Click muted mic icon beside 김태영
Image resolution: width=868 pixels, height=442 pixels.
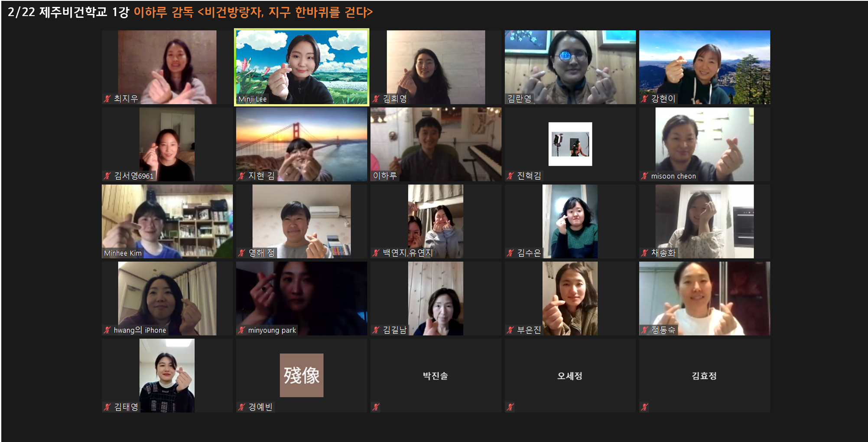pos(107,407)
